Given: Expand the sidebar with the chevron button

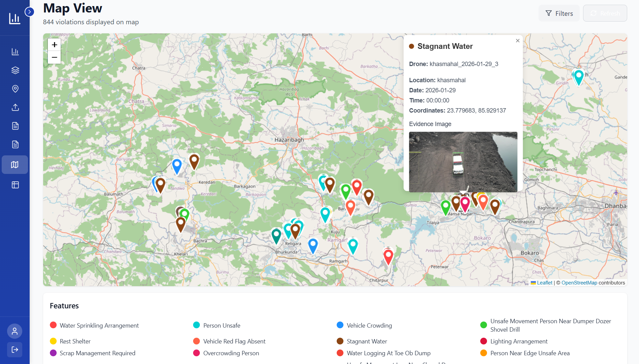Looking at the screenshot, I should pyautogui.click(x=30, y=12).
